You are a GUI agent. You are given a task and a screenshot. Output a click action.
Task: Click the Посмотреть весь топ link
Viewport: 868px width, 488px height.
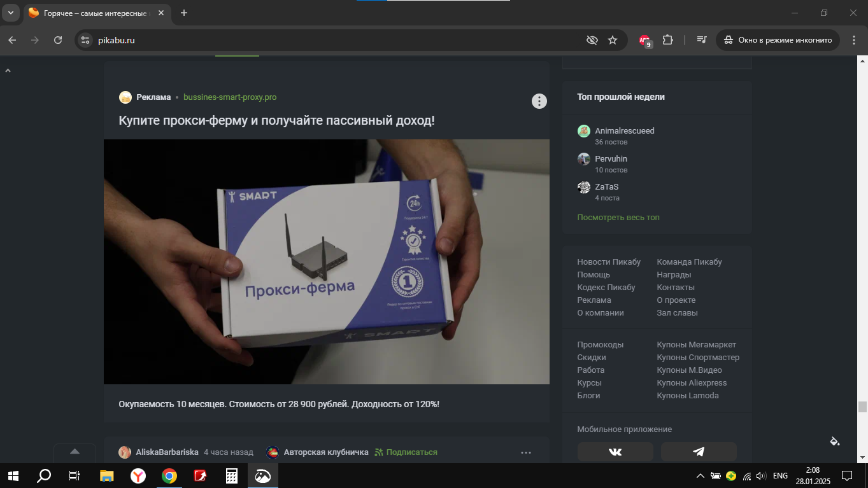point(618,218)
